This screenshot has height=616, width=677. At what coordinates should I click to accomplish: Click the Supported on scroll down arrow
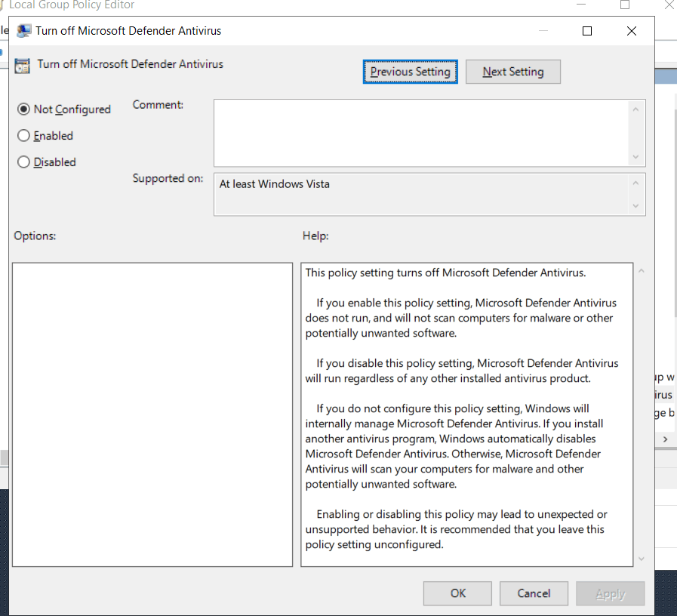[635, 205]
